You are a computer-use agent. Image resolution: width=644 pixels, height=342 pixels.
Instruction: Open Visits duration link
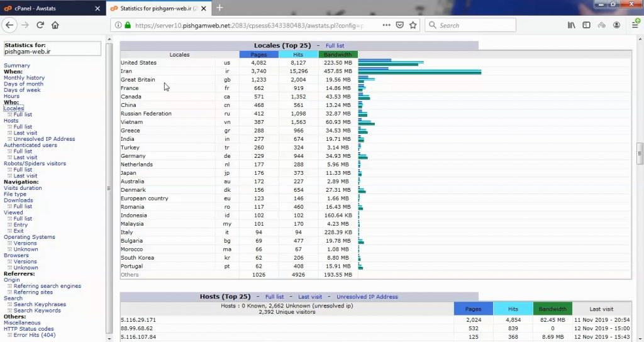point(23,188)
